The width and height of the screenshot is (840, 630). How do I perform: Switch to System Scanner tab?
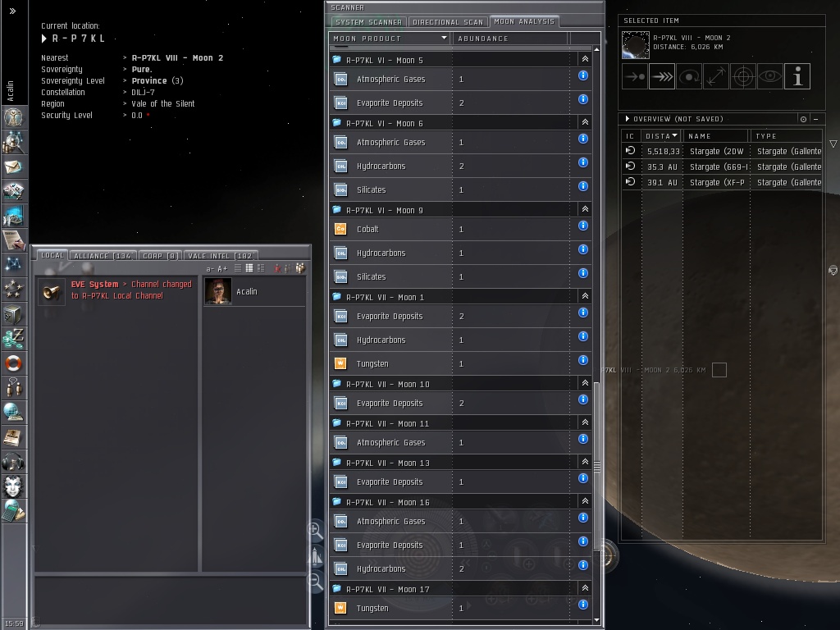[x=368, y=22]
